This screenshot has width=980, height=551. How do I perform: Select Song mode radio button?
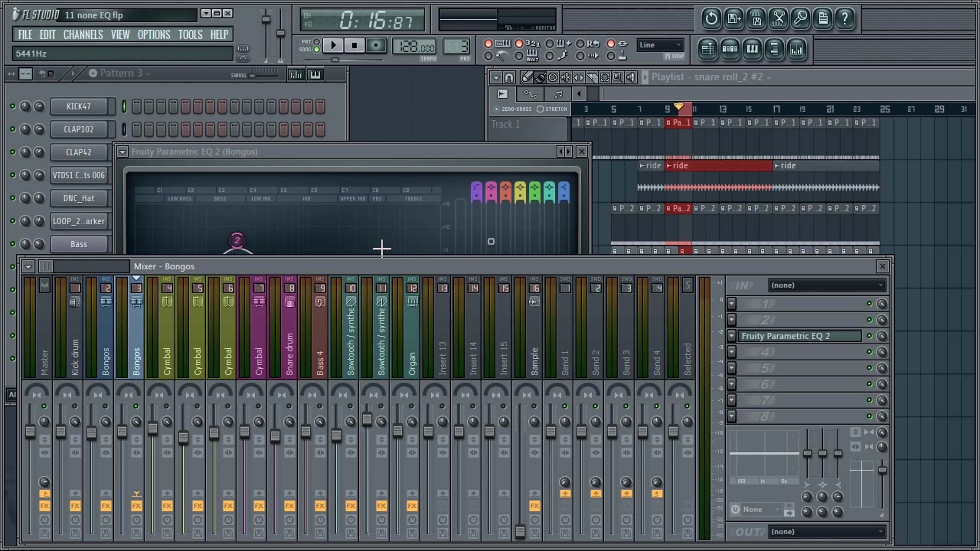pos(316,50)
